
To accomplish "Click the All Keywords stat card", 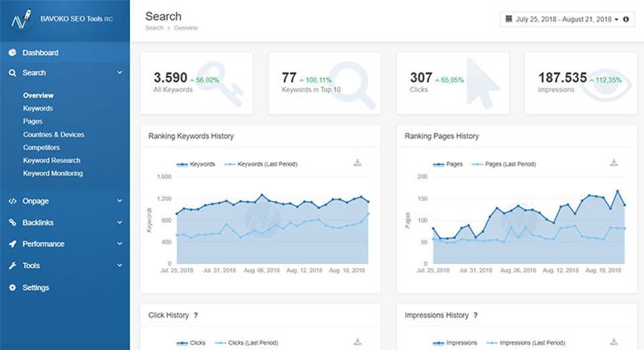I will [x=197, y=83].
